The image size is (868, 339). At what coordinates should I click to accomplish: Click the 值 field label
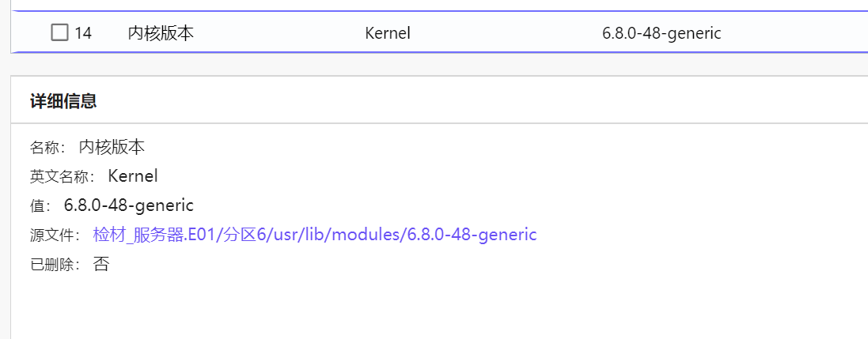point(40,206)
